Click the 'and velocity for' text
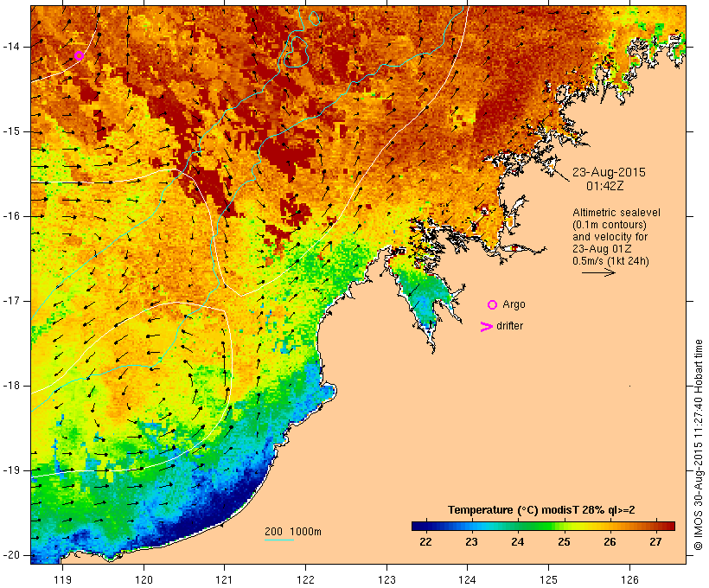The height and width of the screenshot is (588, 709). [x=610, y=237]
